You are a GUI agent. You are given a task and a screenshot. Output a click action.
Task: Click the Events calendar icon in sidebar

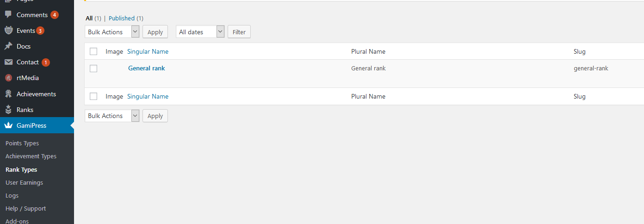[8, 31]
